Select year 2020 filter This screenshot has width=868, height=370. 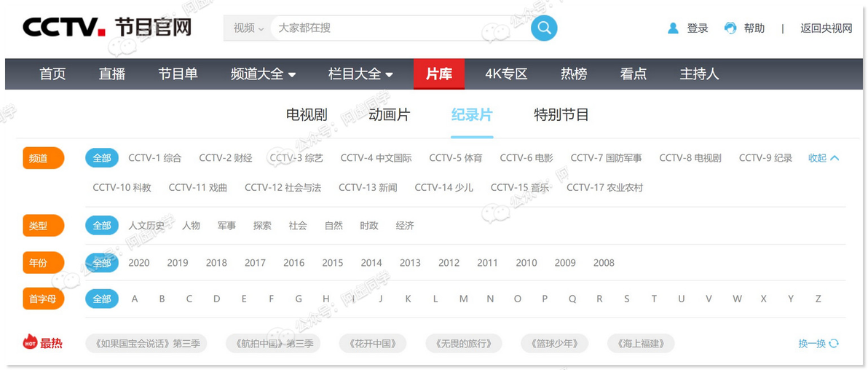click(x=139, y=262)
